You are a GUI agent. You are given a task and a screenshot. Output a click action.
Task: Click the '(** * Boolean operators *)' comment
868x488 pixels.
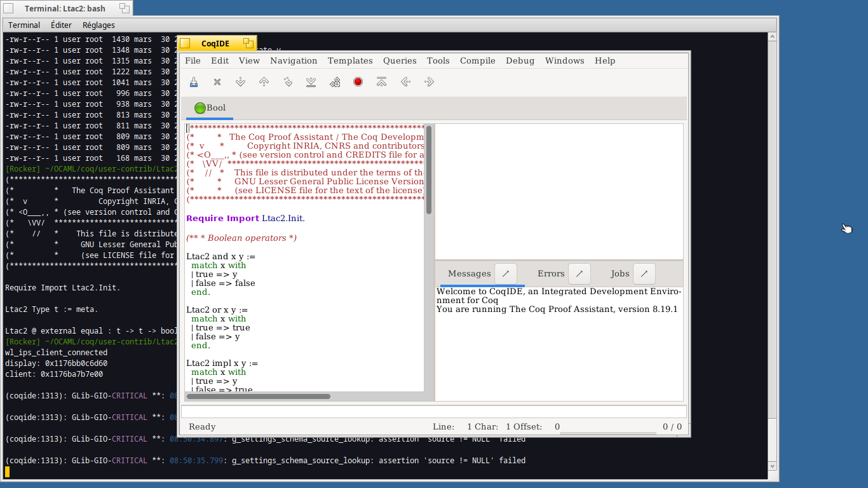pyautogui.click(x=241, y=238)
